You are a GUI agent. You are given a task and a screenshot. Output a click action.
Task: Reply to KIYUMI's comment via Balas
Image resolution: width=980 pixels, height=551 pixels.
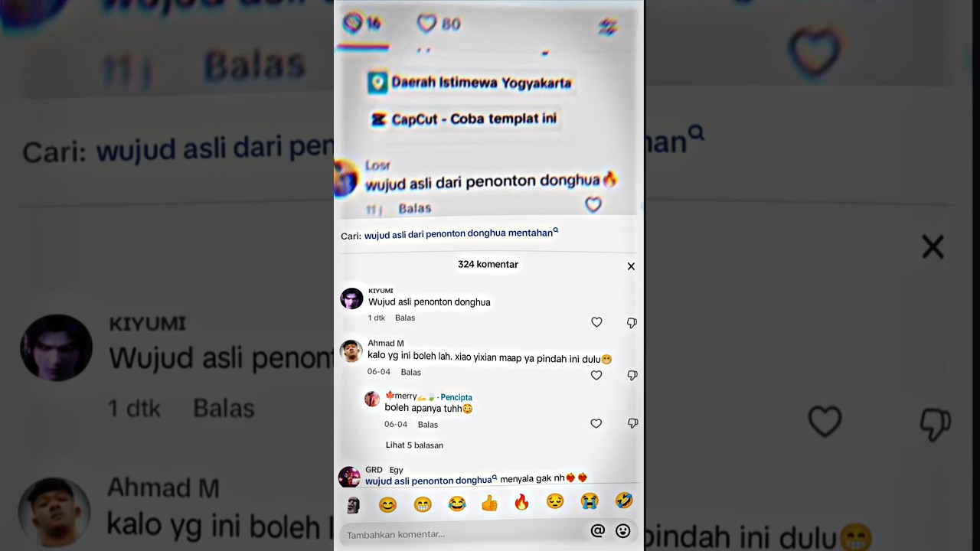click(x=405, y=318)
